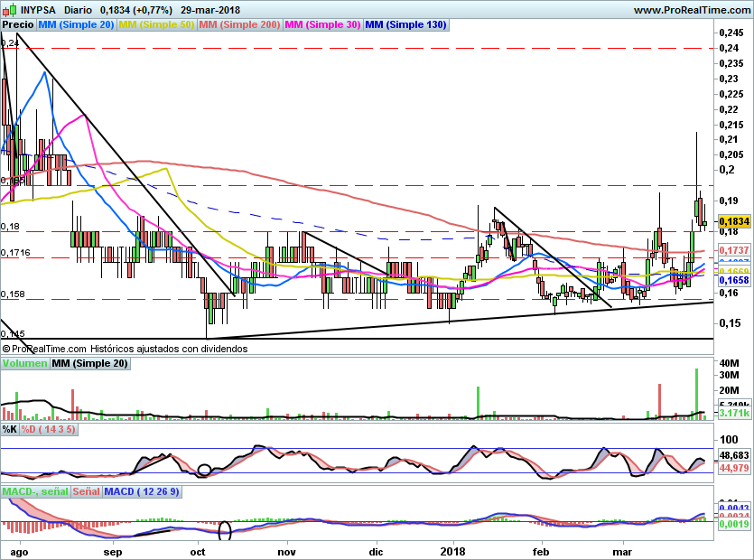Image resolution: width=754 pixels, height=560 pixels.
Task: Select the Señal label in MACD panel
Action: [87, 491]
